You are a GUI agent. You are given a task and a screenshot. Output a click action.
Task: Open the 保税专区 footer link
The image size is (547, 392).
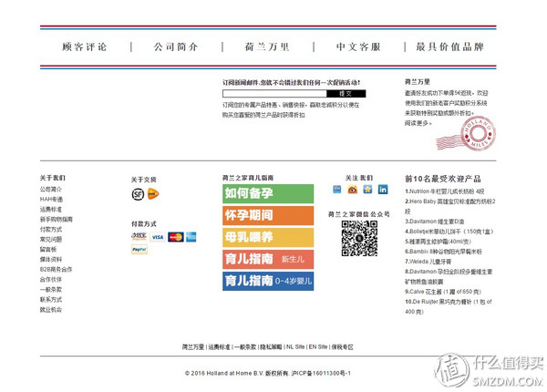tap(342, 347)
